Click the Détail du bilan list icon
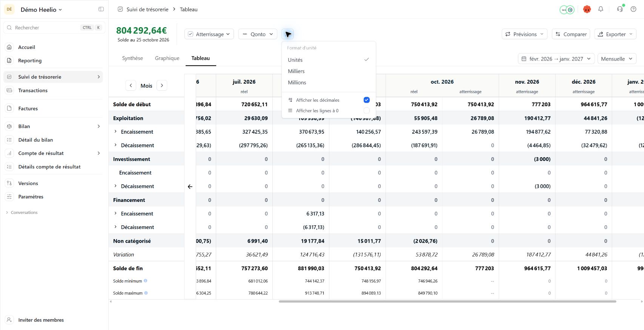This screenshot has height=330, width=644. 9,140
